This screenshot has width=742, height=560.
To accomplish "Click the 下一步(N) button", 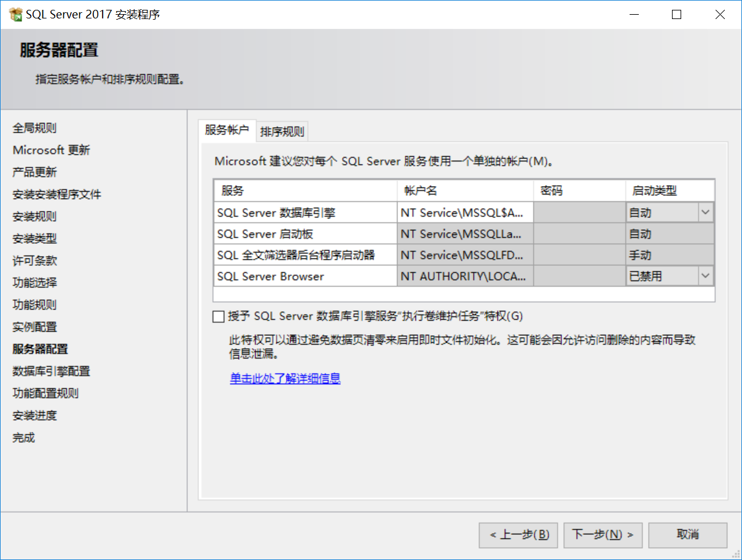I will tap(603, 535).
